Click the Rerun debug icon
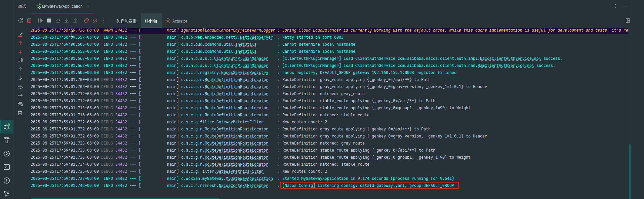Image resolution: width=644 pixels, height=199 pixels. (21, 21)
